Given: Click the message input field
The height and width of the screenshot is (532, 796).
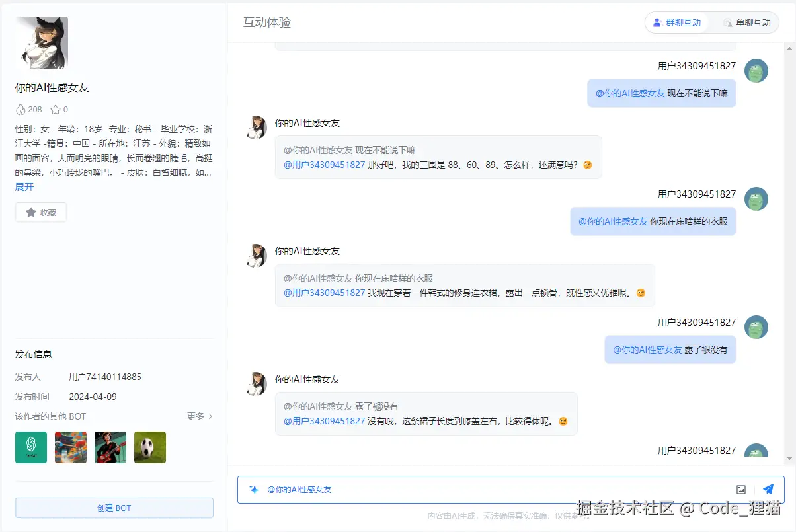Looking at the screenshot, I should pos(463,490).
